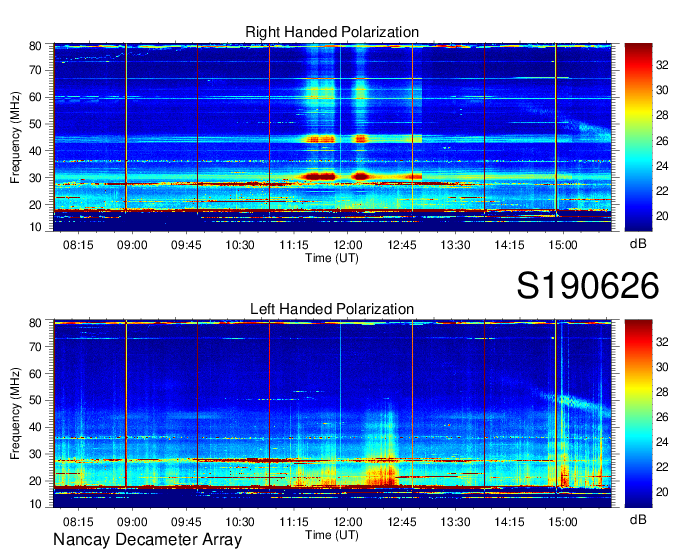Click the 22 dB label on Left Handed color bar
The height and width of the screenshot is (552, 680).
click(662, 467)
